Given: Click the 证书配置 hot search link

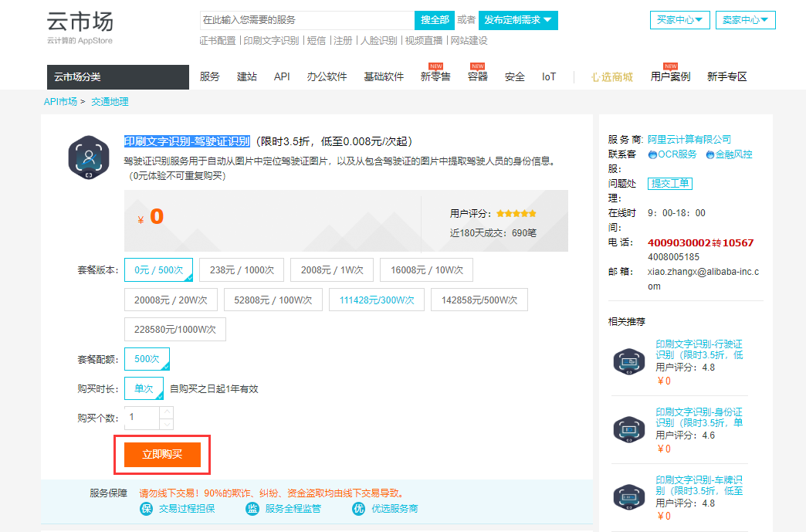Looking at the screenshot, I should click(218, 41).
